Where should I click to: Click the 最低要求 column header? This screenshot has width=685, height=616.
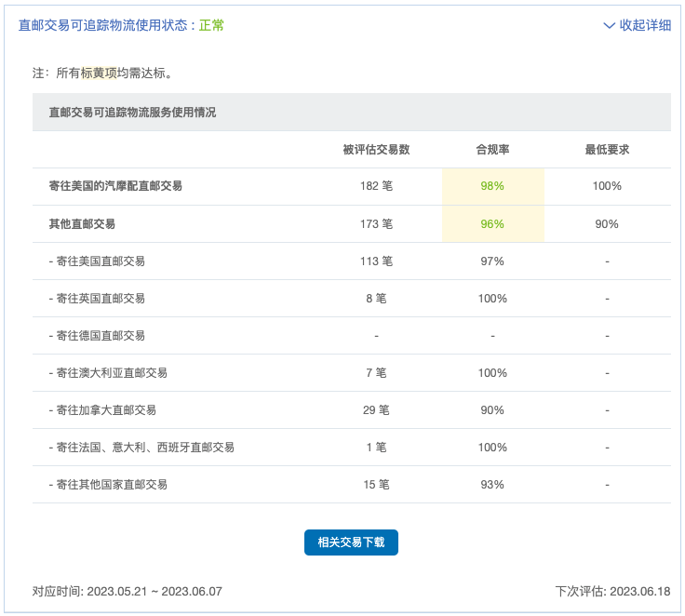[607, 150]
